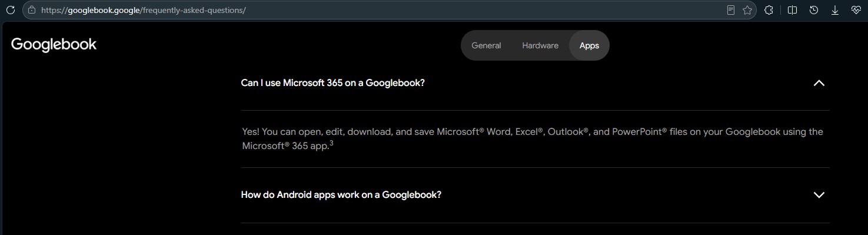Click 'How do Android apps work' question
This screenshot has height=235, width=868.
(341, 195)
